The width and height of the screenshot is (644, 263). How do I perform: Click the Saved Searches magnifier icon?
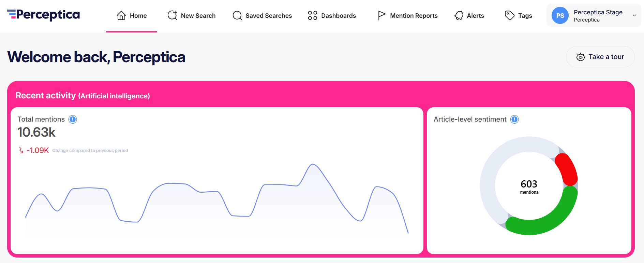point(237,15)
